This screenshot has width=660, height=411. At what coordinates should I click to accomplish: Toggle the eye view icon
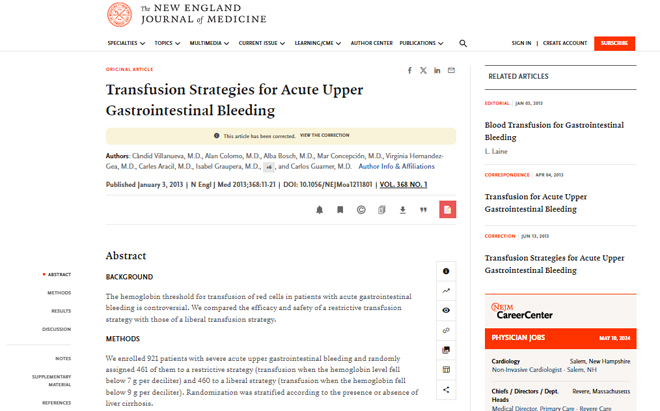(x=446, y=310)
